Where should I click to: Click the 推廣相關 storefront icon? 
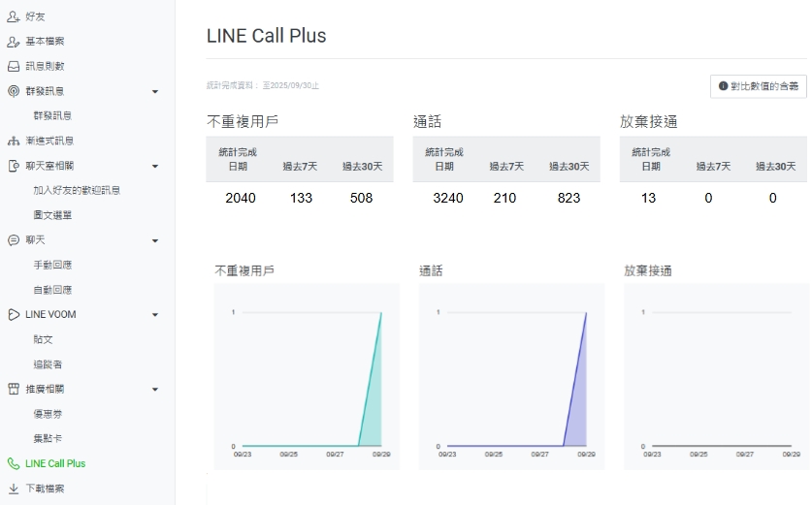[13, 390]
